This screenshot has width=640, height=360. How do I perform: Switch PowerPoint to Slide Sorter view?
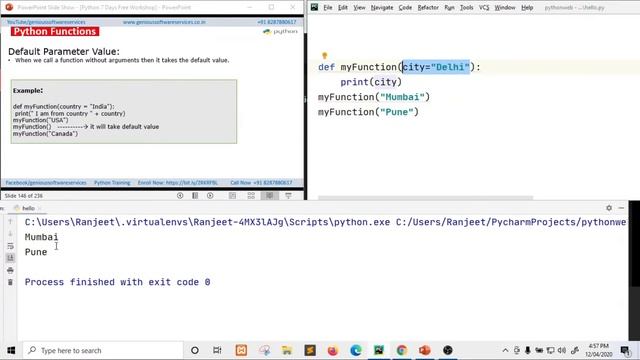(251, 196)
